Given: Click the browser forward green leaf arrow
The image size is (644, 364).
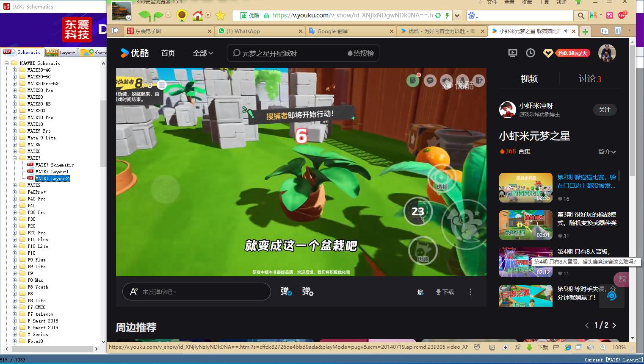Looking at the screenshot, I should [158, 16].
